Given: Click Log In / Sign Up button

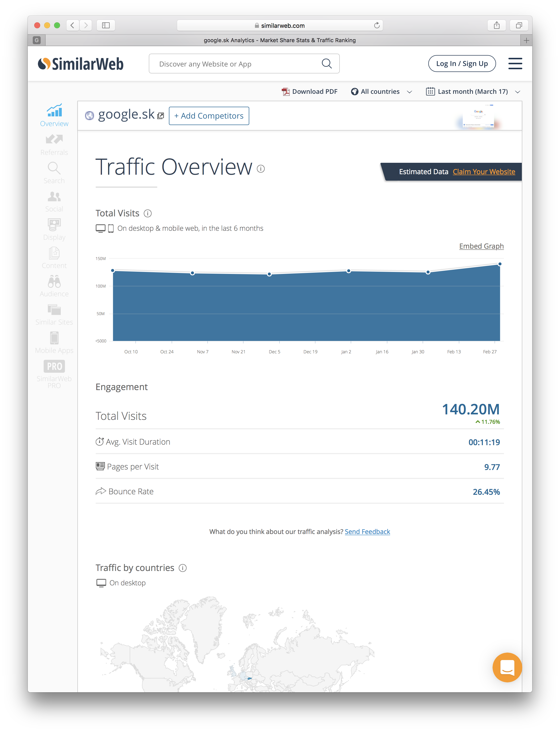Looking at the screenshot, I should [x=462, y=63].
